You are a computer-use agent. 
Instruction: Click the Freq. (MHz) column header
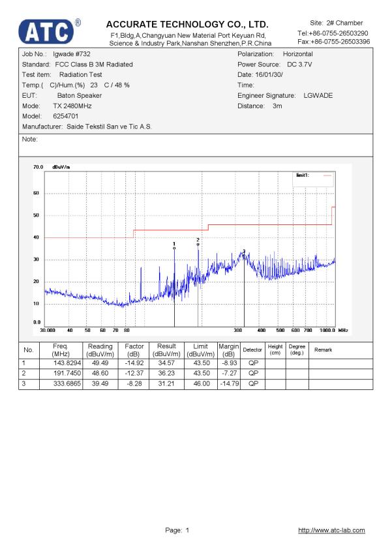(61, 350)
